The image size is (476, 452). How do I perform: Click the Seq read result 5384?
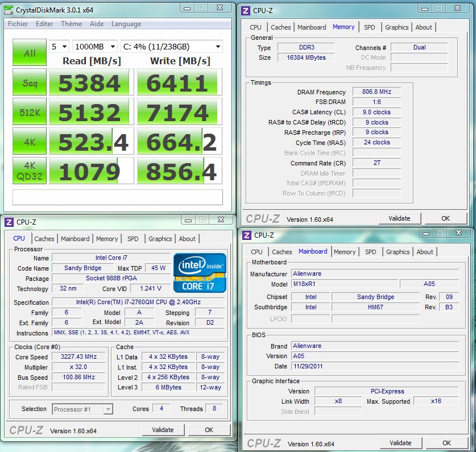(x=91, y=82)
